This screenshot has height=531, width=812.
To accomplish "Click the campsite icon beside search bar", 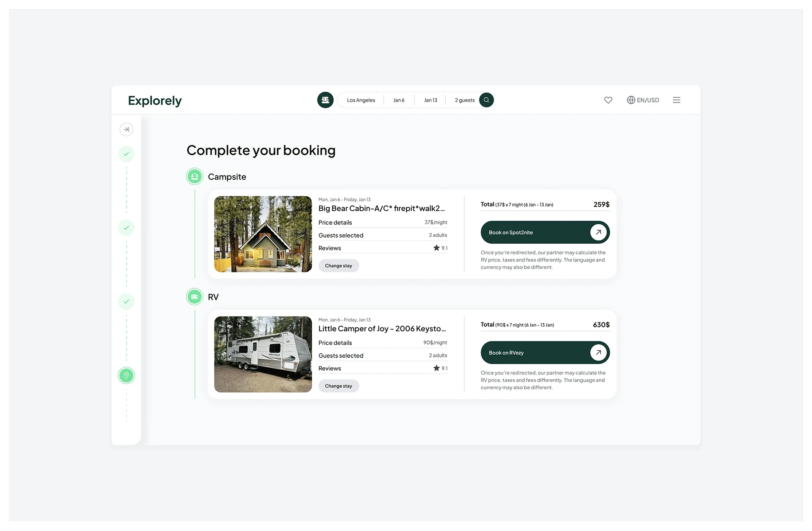I will 325,100.
